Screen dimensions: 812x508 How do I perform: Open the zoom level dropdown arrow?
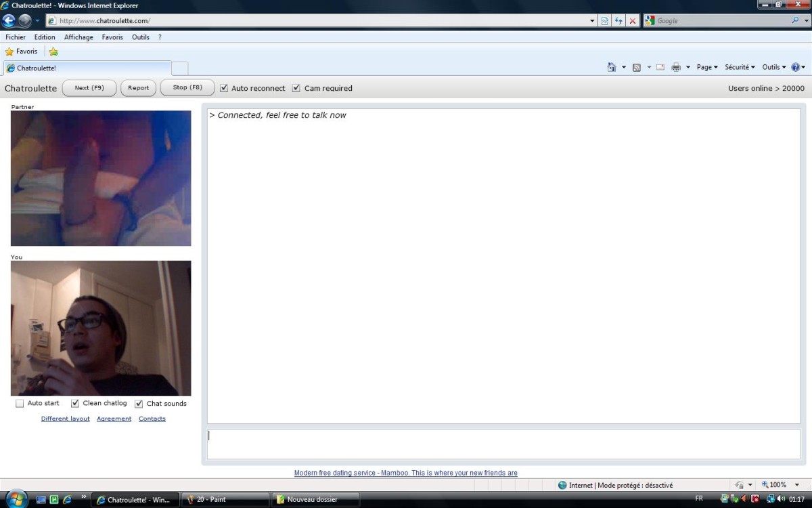pos(797,485)
